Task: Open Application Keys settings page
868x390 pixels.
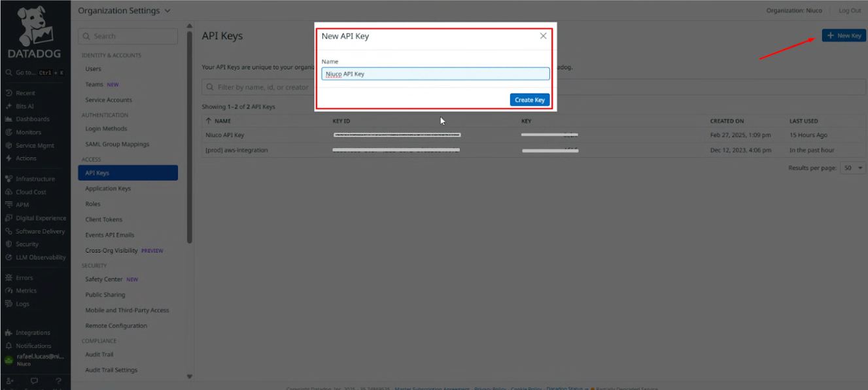Action: tap(108, 188)
